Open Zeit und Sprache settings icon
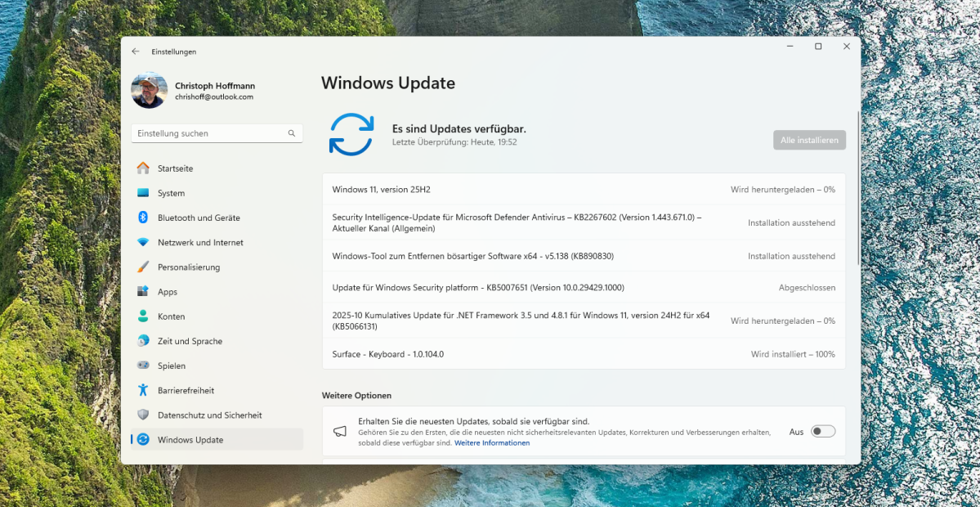The height and width of the screenshot is (507, 980). tap(144, 341)
